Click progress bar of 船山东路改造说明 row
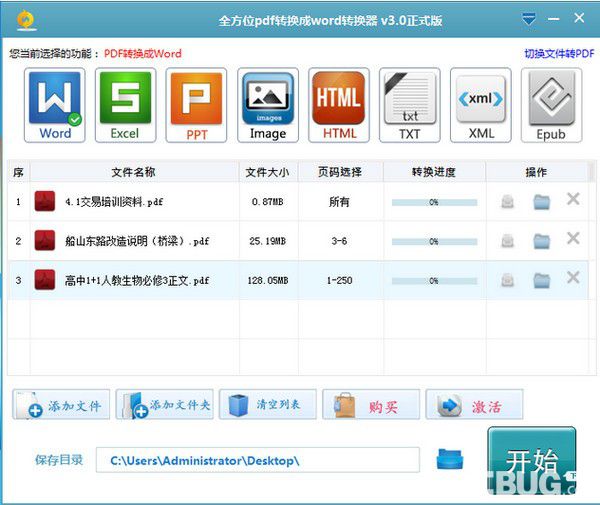This screenshot has height=505, width=600. tap(434, 242)
